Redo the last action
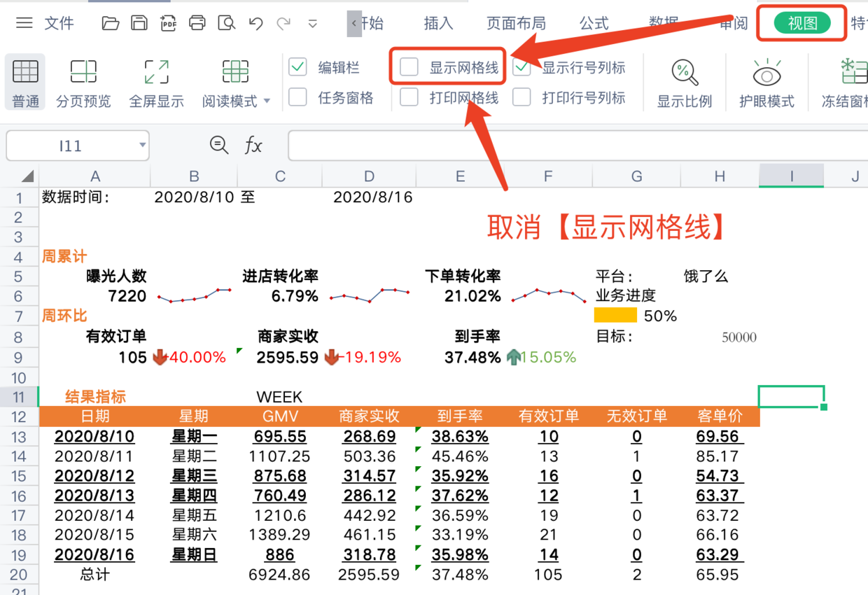Image resolution: width=868 pixels, height=595 pixels. [283, 23]
